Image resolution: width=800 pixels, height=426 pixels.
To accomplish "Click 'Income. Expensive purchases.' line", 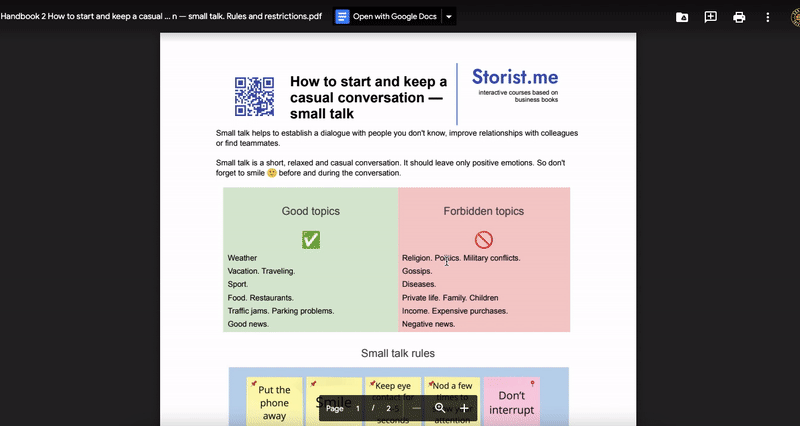I will coord(455,311).
